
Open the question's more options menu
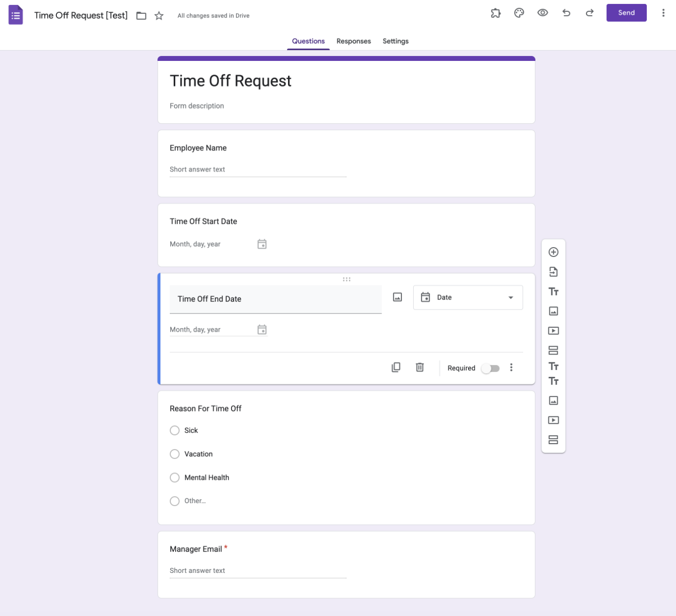tap(511, 367)
